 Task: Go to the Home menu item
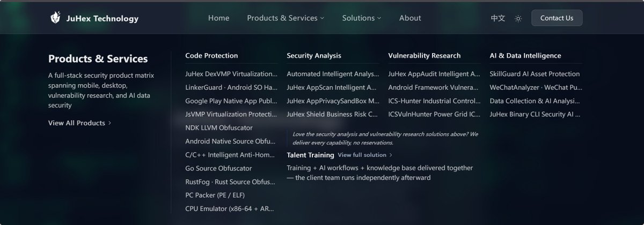click(218, 18)
